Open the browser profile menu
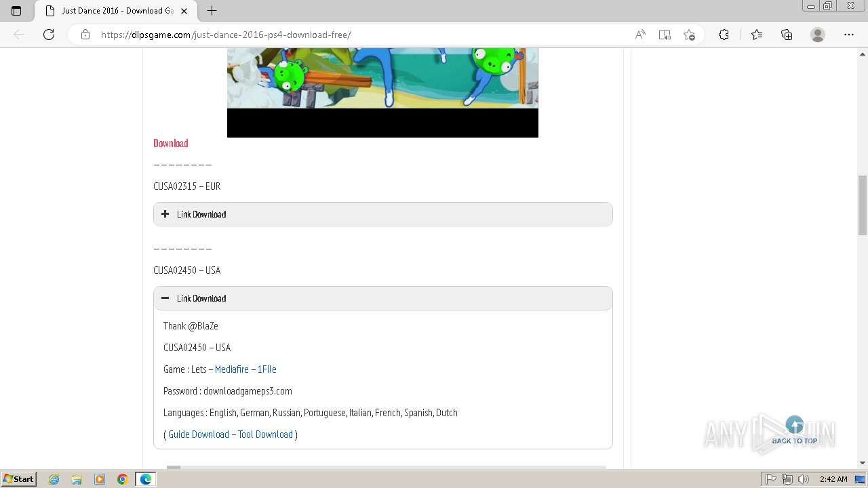The height and width of the screenshot is (488, 868). 818,35
